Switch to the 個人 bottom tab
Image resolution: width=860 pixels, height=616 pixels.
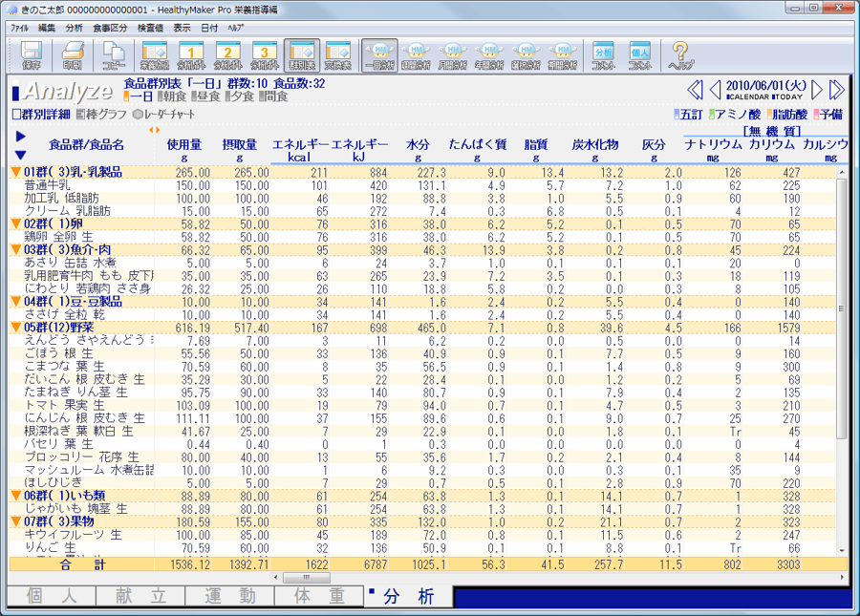coord(52,596)
